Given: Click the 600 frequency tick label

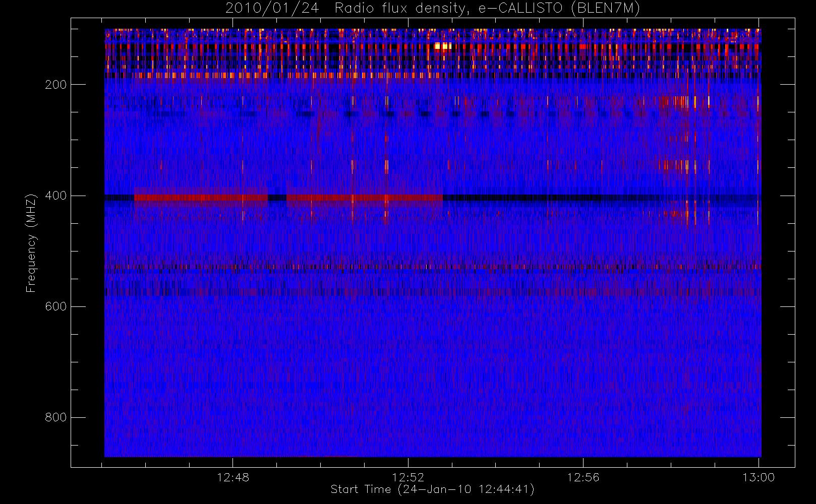Looking at the screenshot, I should [x=56, y=306].
